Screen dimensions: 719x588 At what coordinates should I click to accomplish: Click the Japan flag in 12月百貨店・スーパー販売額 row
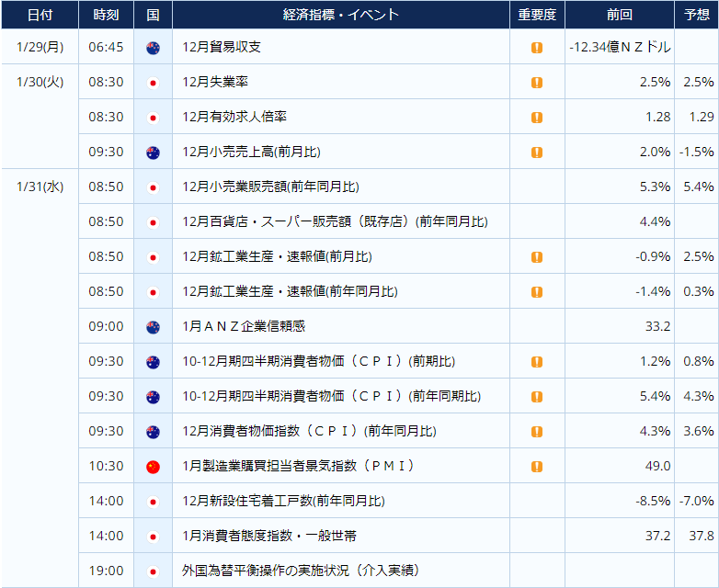pyautogui.click(x=153, y=222)
